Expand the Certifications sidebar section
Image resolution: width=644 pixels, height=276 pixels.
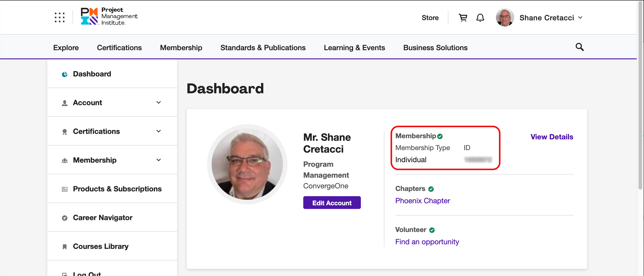[x=158, y=131]
